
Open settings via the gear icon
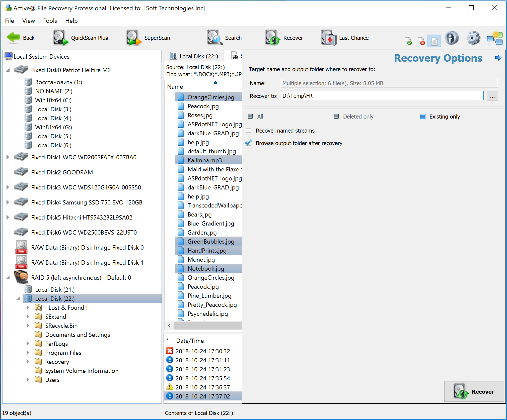[x=473, y=38]
